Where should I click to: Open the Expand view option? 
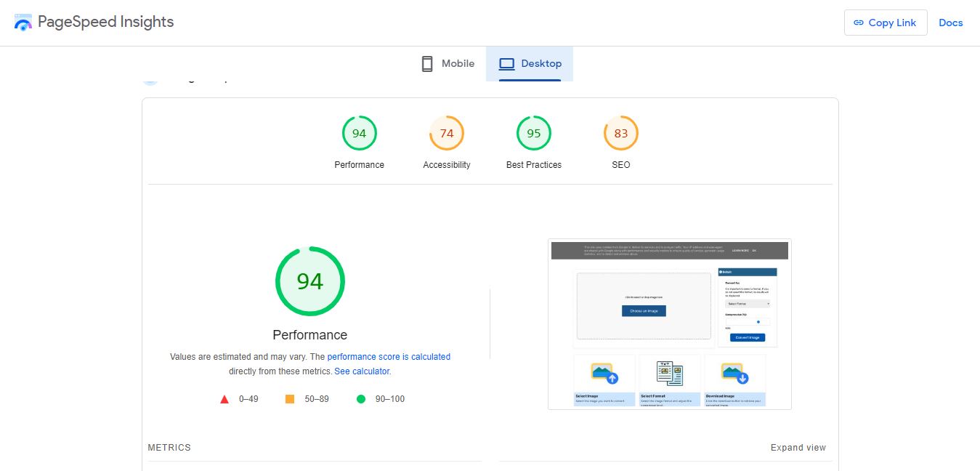click(x=798, y=448)
